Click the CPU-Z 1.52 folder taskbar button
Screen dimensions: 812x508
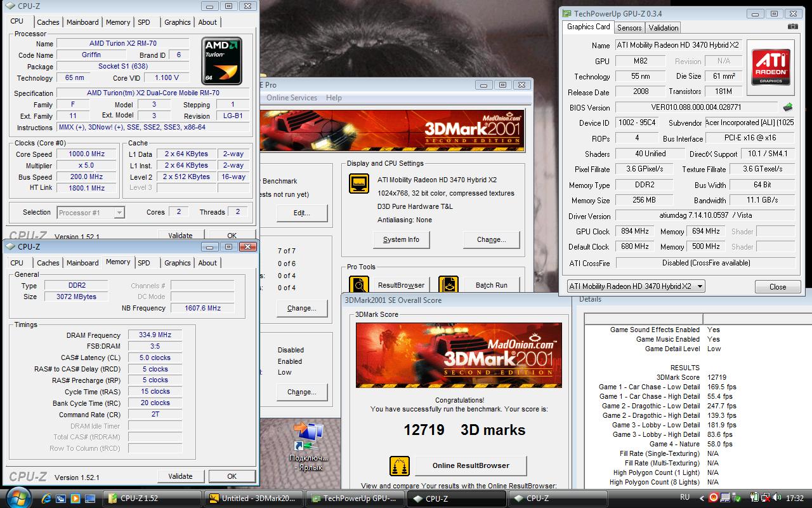coord(153,498)
